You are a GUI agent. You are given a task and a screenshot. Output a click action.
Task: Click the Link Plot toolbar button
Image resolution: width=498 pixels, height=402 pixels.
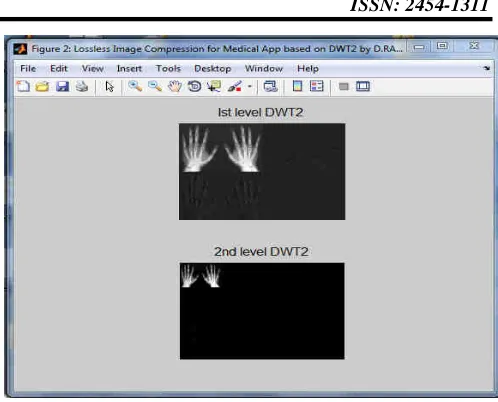tap(270, 87)
